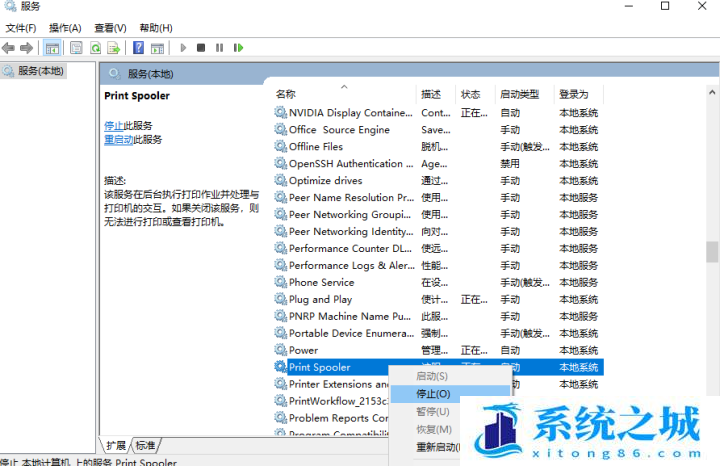This screenshot has width=720, height=466.
Task: Toggle the action pane toolbar icon
Action: (157, 48)
